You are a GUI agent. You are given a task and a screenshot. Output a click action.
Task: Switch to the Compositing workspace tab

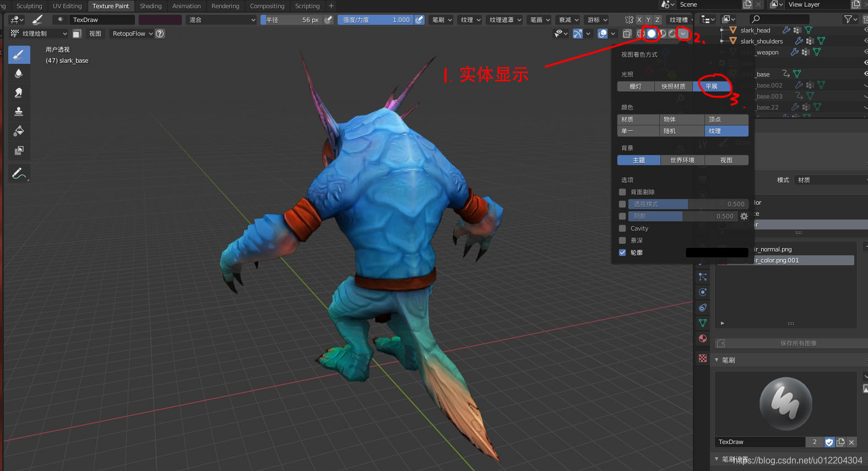pos(267,6)
